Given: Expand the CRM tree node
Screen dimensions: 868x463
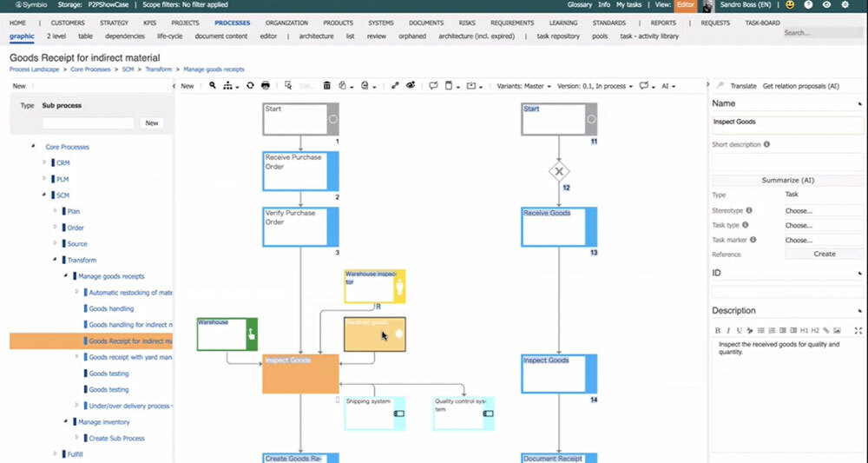Looking at the screenshot, I should 44,162.
